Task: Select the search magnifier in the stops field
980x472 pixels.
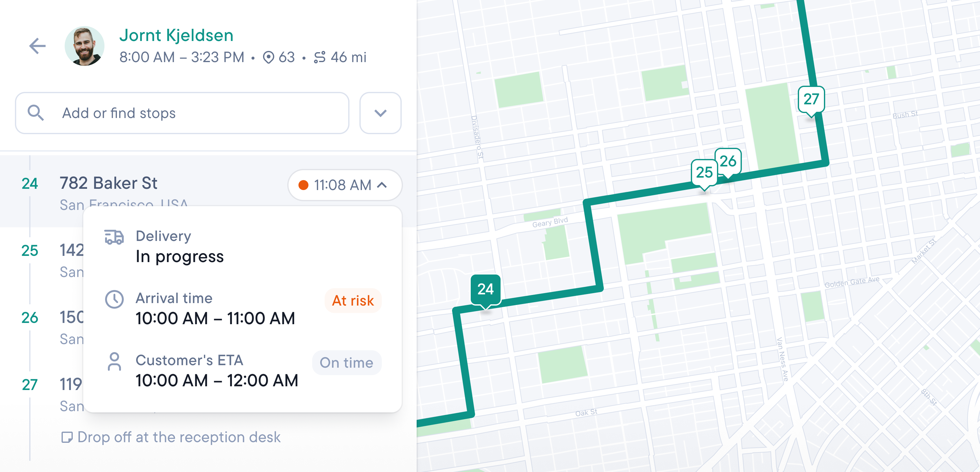Action: [x=36, y=112]
